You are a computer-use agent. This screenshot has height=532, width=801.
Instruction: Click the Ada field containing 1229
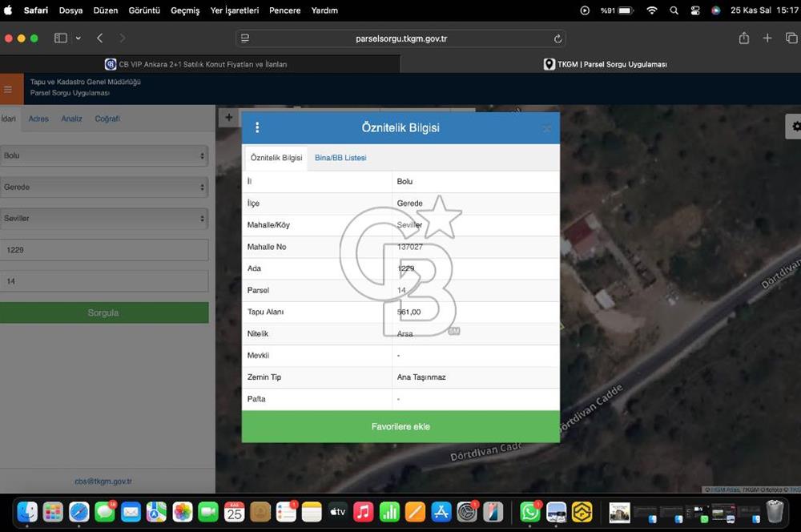tap(104, 250)
